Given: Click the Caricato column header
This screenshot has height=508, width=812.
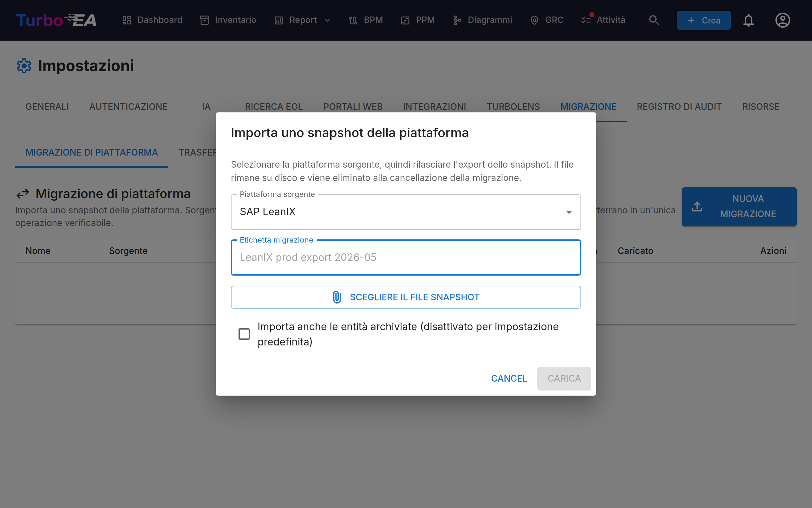Looking at the screenshot, I should point(635,251).
